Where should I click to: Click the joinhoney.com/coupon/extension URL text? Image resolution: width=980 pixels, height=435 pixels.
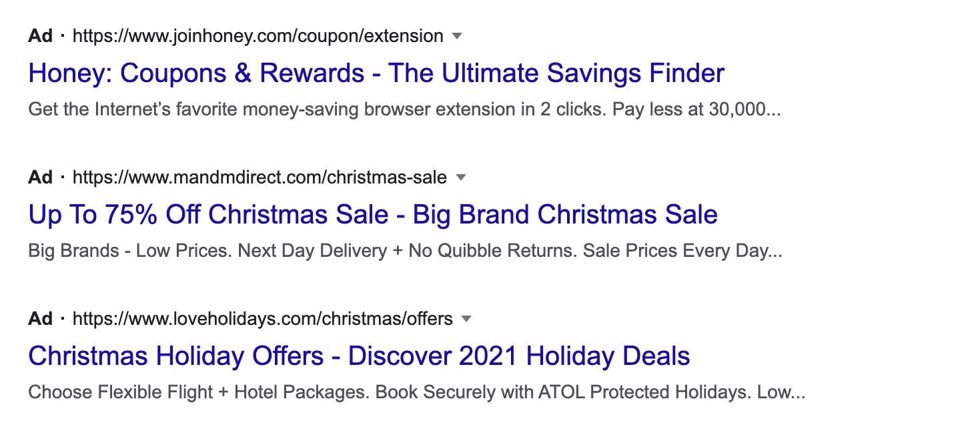258,36
